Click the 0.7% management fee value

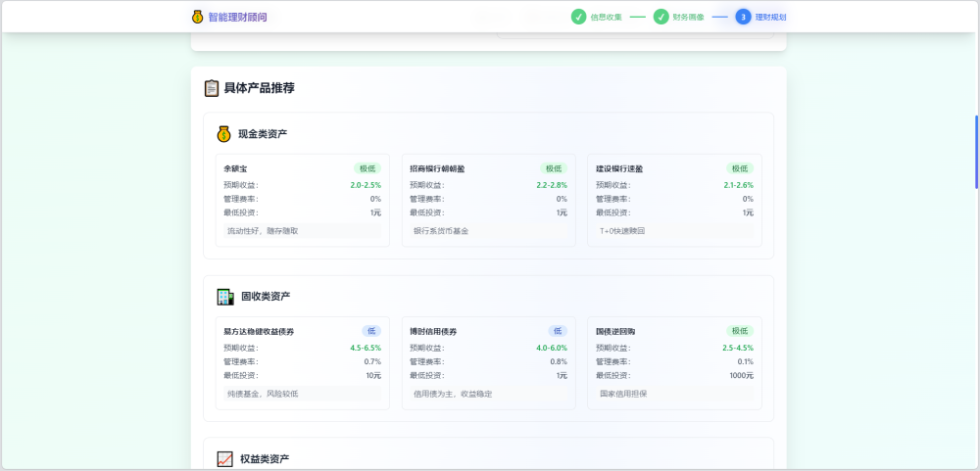(x=372, y=362)
